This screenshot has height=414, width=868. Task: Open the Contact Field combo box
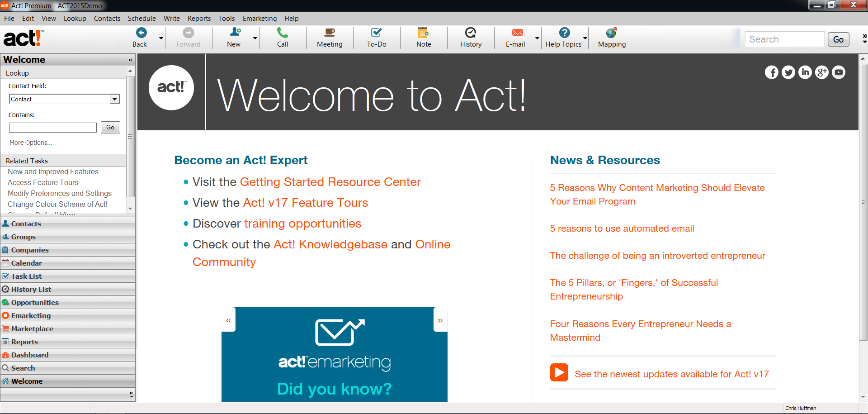(64, 99)
